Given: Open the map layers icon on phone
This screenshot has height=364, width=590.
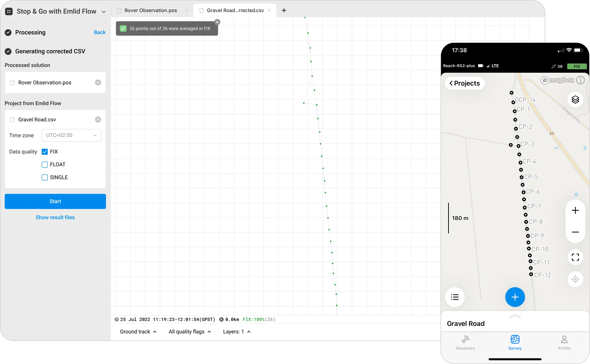Looking at the screenshot, I should pyautogui.click(x=575, y=100).
